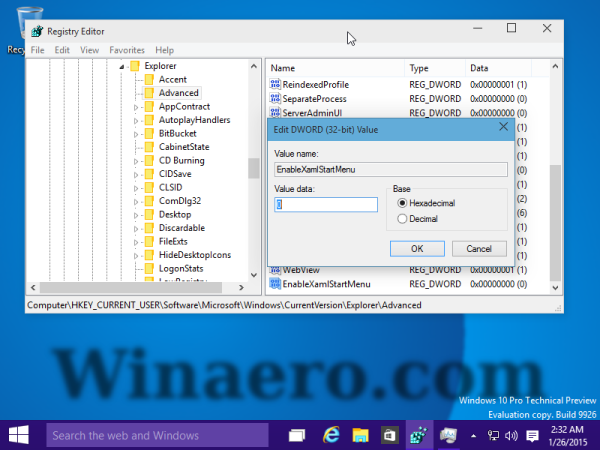This screenshot has height=450, width=600.
Task: Expand the ComDlg32 key
Action: pos(136,202)
